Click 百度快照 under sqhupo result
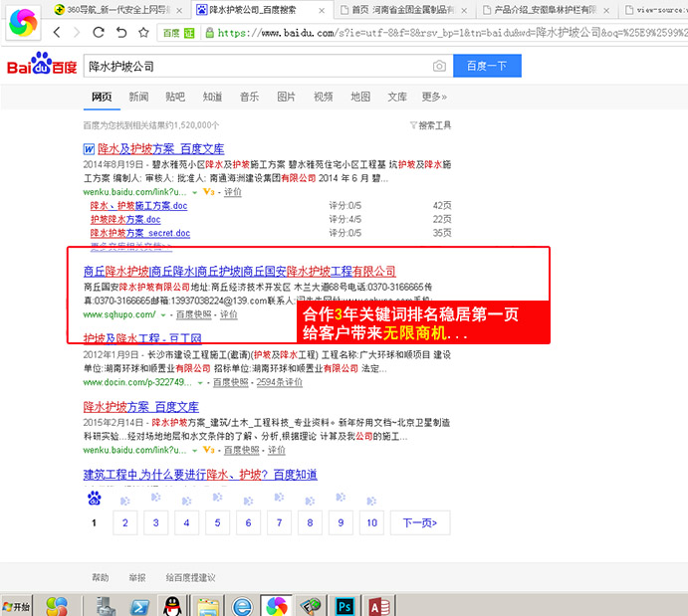 tap(193, 314)
